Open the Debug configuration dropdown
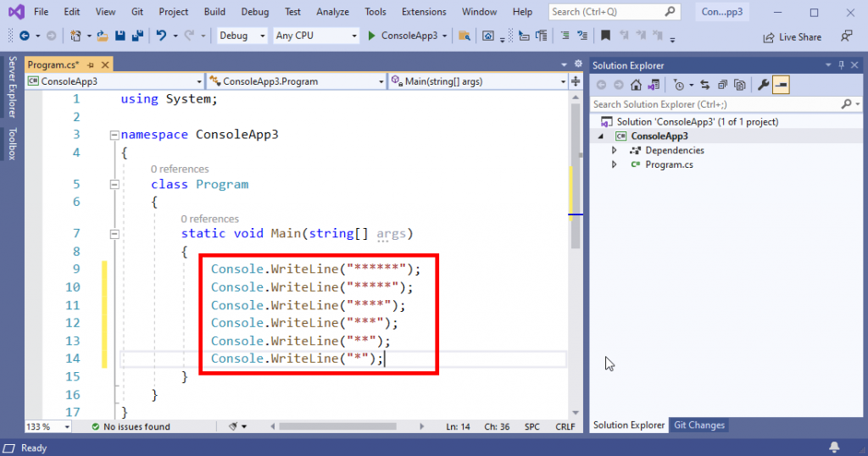Screen dimensions: 868x456 242,36
